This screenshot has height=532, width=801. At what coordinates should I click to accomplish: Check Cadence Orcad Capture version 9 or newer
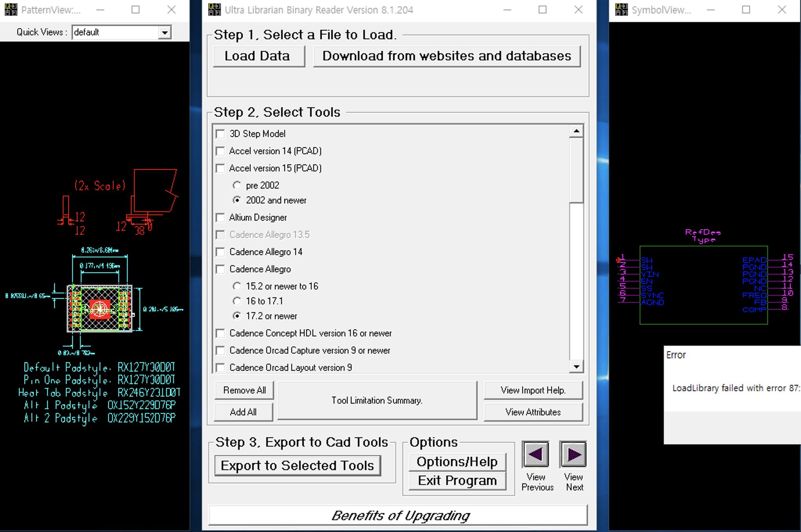coord(220,350)
